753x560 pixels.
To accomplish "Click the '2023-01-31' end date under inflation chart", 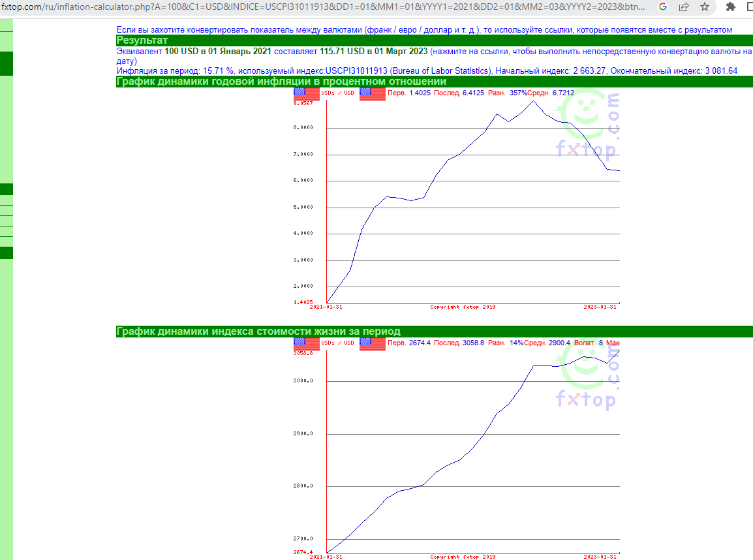I will pyautogui.click(x=600, y=307).
